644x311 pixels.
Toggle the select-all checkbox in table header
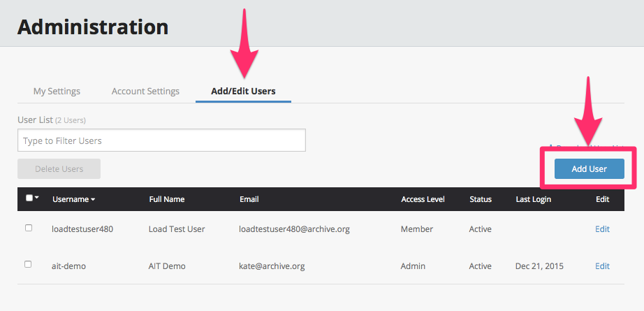(x=29, y=198)
